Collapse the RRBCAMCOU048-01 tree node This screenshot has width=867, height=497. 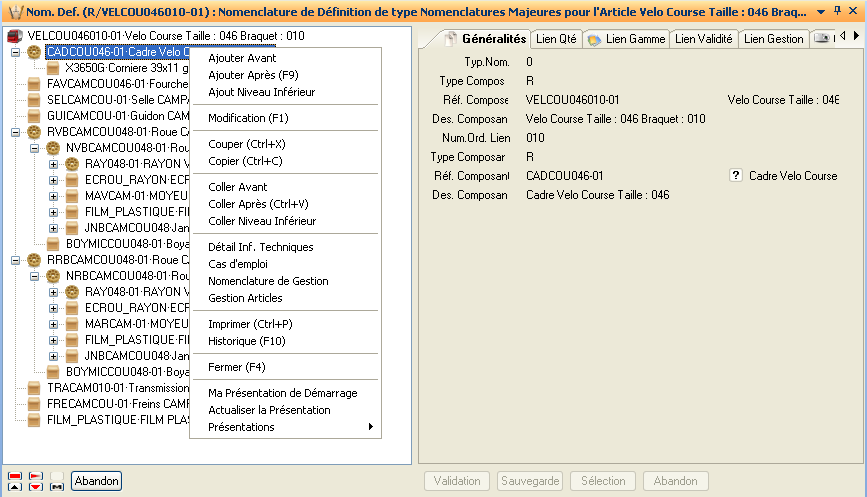tap(15, 259)
